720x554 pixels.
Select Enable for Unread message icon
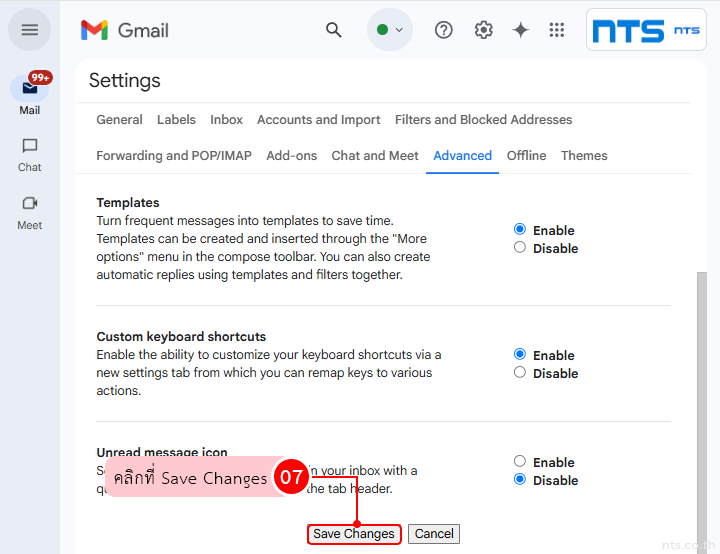tap(520, 462)
